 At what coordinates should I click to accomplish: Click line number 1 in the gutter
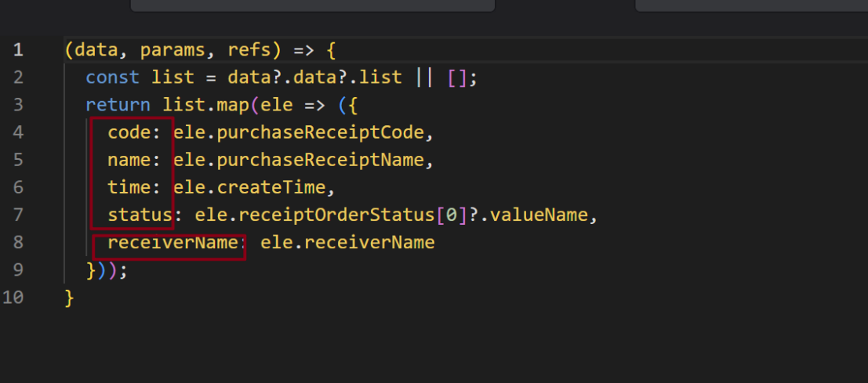[18, 51]
